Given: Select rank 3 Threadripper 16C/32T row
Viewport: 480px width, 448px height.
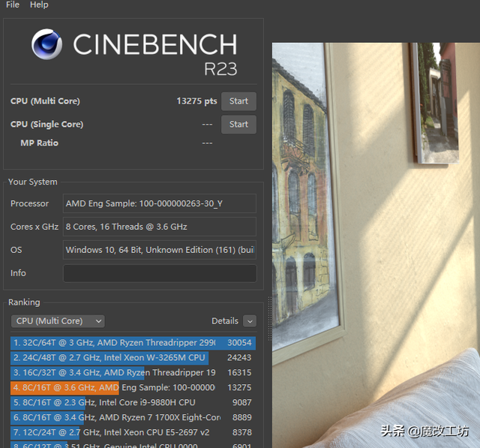Looking at the screenshot, I should [x=133, y=373].
